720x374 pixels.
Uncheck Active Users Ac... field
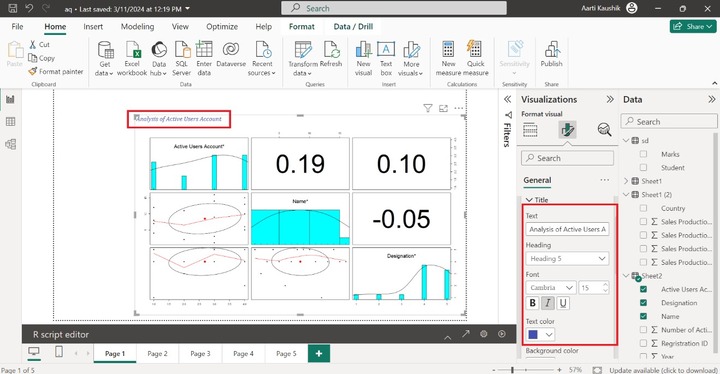(643, 289)
